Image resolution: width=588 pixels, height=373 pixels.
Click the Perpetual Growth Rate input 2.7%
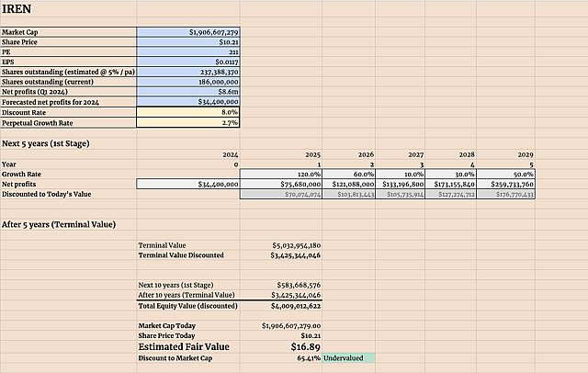tap(187, 122)
